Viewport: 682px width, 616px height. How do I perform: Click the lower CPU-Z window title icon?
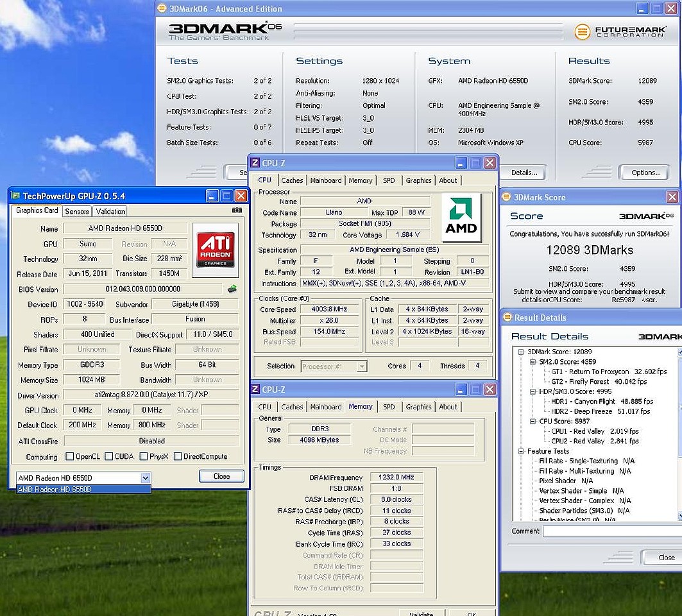pos(255,389)
